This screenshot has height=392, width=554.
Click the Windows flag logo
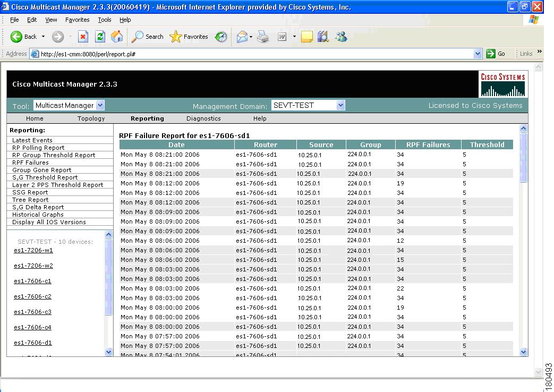(533, 20)
